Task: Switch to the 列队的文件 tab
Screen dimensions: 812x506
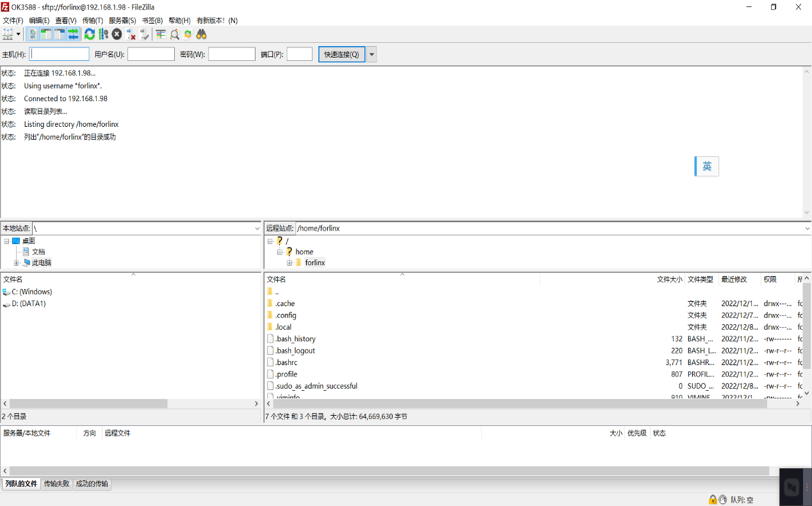Action: point(21,484)
